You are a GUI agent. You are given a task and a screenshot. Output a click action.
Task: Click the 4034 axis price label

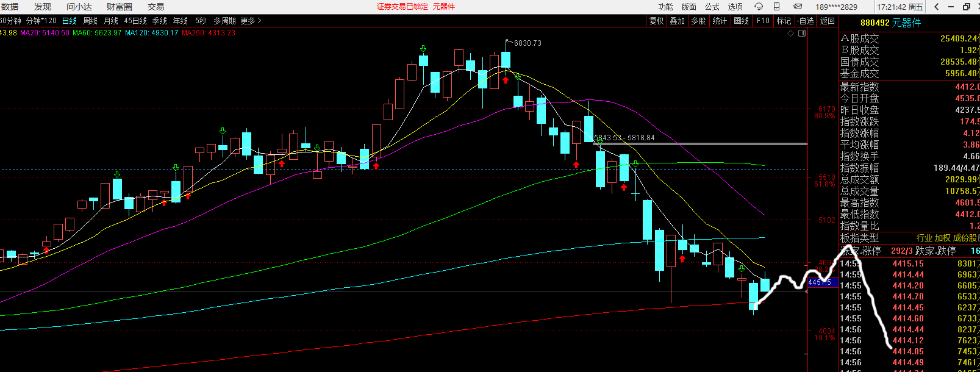(827, 331)
